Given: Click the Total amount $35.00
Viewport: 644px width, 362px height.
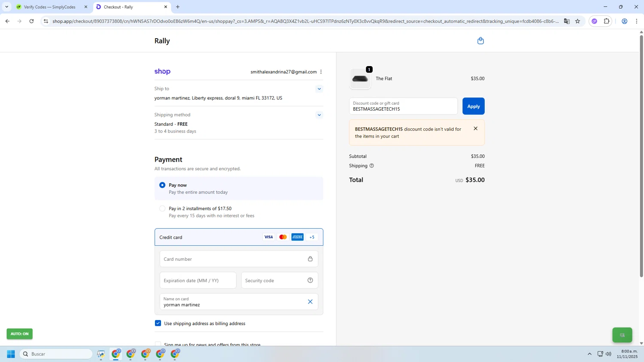Looking at the screenshot, I should tap(475, 180).
